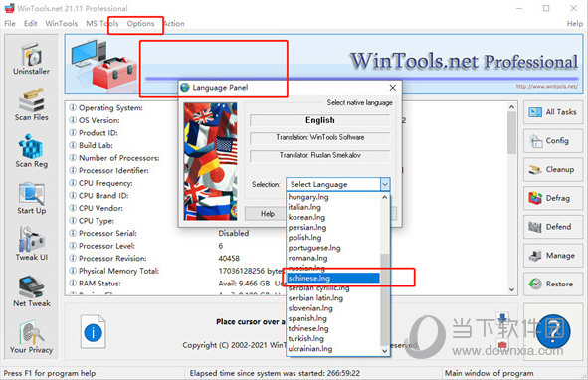588x380 pixels.
Task: Close the Language Panel dialog
Action: click(x=393, y=88)
